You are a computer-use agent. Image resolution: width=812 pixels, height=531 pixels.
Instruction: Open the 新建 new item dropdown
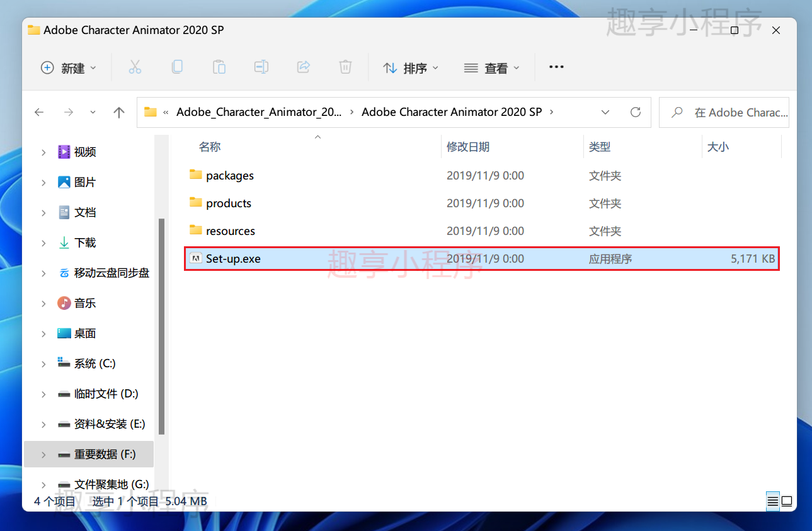coord(69,67)
